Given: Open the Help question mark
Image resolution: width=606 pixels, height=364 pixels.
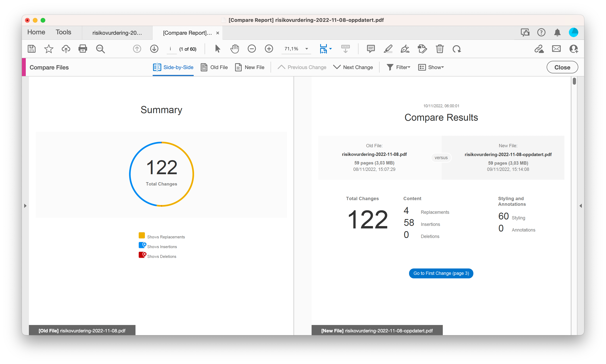Looking at the screenshot, I should (x=541, y=32).
